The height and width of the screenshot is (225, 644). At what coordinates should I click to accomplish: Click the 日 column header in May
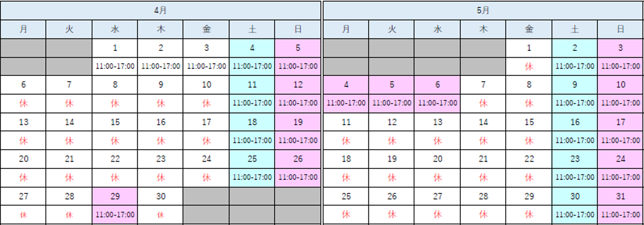(621, 29)
